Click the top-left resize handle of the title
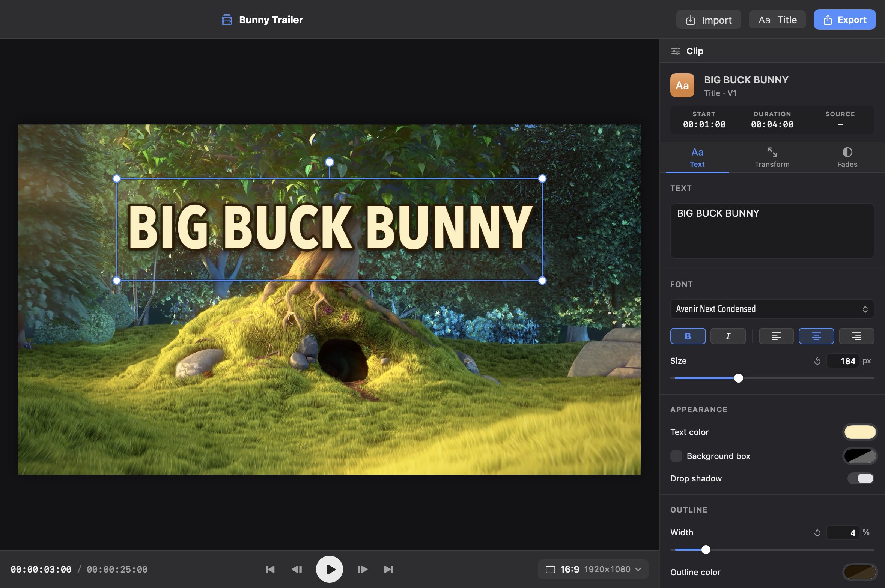Image resolution: width=885 pixels, height=588 pixels. 117,179
